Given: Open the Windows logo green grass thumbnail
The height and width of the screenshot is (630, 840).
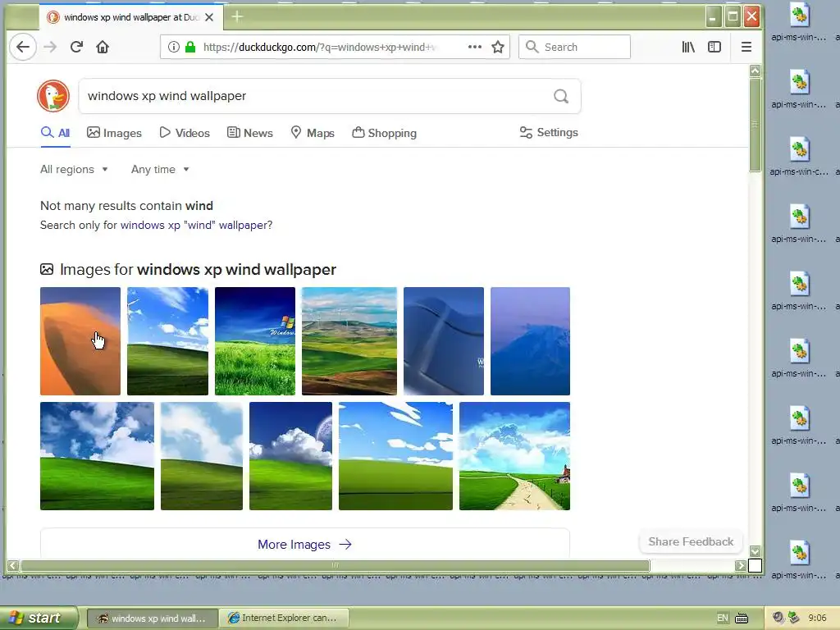Looking at the screenshot, I should [x=255, y=341].
